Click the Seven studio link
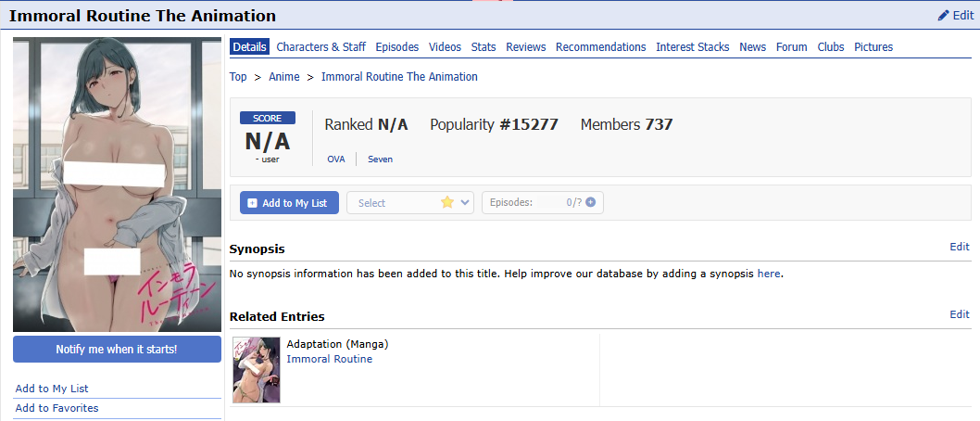The image size is (980, 421). pyautogui.click(x=380, y=159)
